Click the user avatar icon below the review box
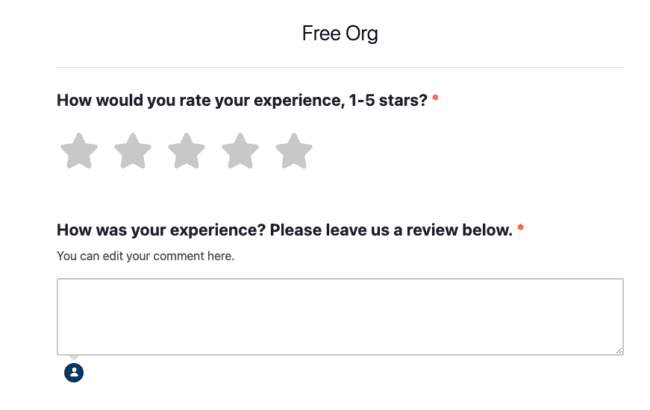 point(74,373)
